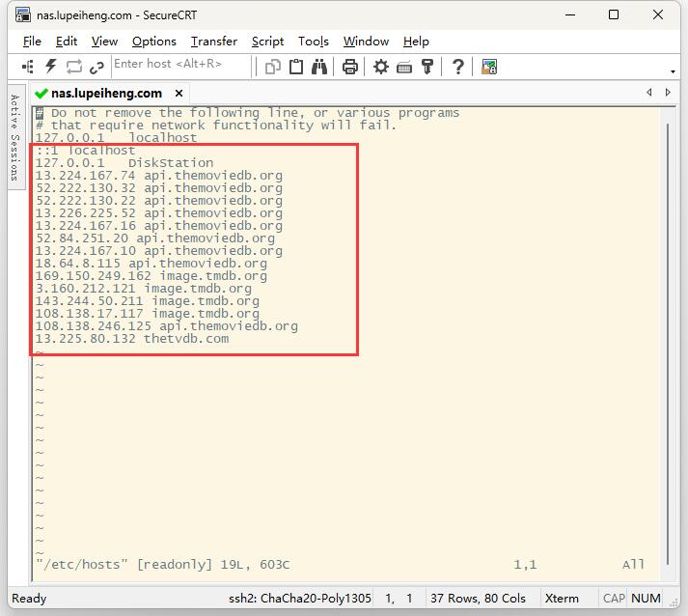This screenshot has width=688, height=616.
Task: Click the 108.138.17.117 image.tmdb.org line
Action: click(x=148, y=314)
